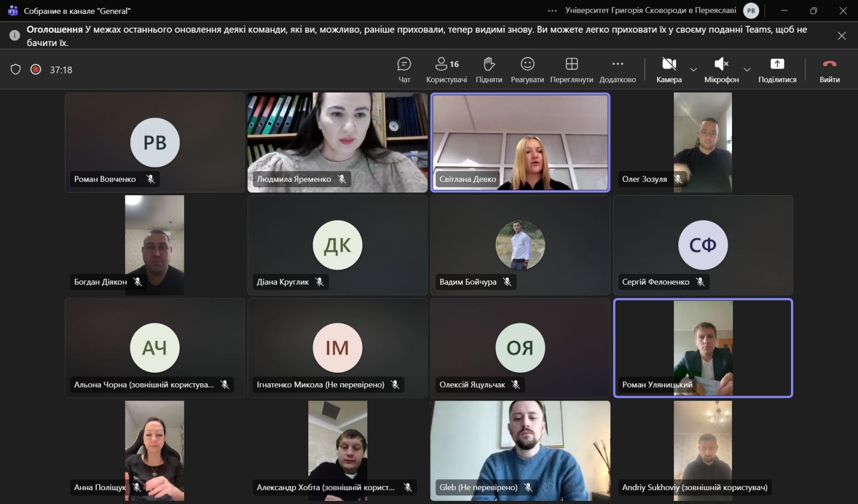
Task: Click the shield privacy icon
Action: point(16,69)
